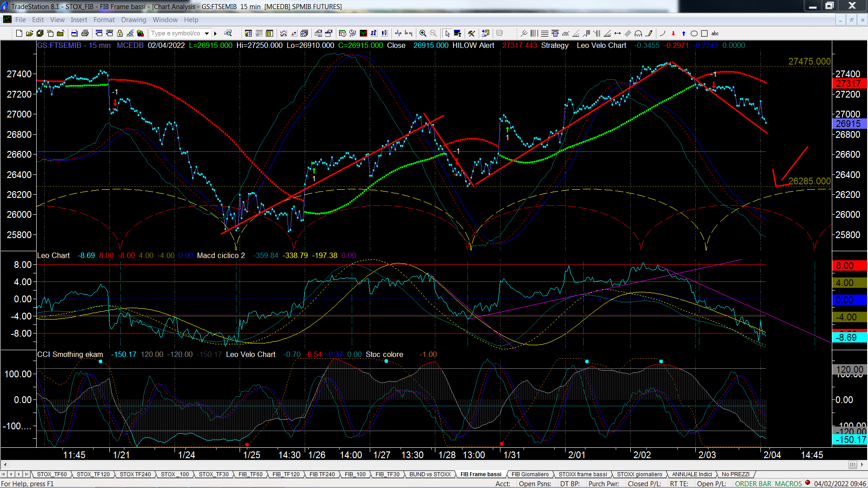Select the parallel lines channel tool
Image resolution: width=868 pixels, height=488 pixels.
[x=628, y=33]
